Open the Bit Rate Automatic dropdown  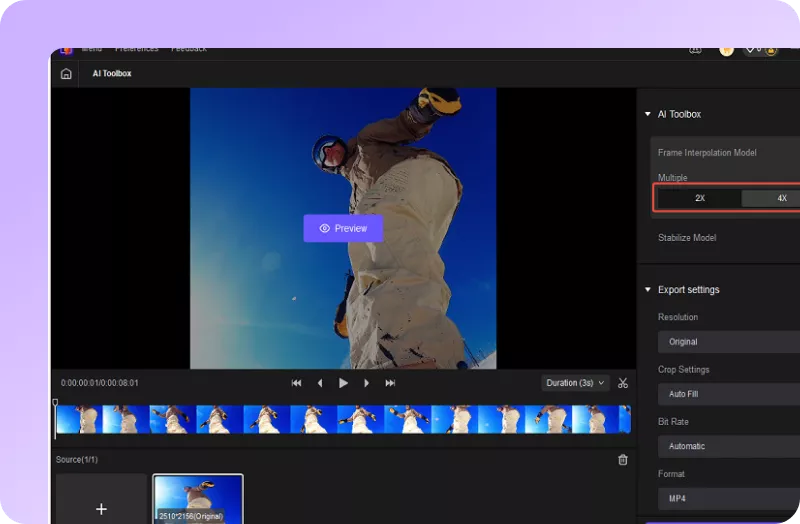click(x=729, y=446)
